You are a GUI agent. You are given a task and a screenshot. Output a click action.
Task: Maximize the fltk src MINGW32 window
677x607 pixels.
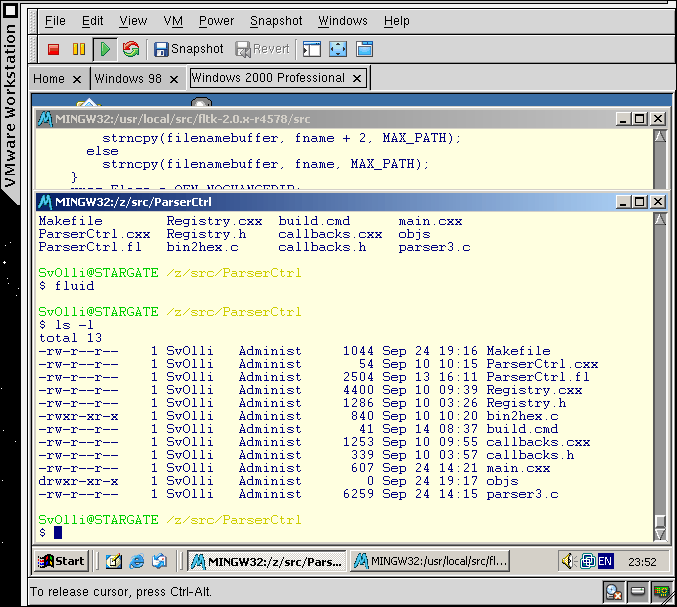point(640,119)
